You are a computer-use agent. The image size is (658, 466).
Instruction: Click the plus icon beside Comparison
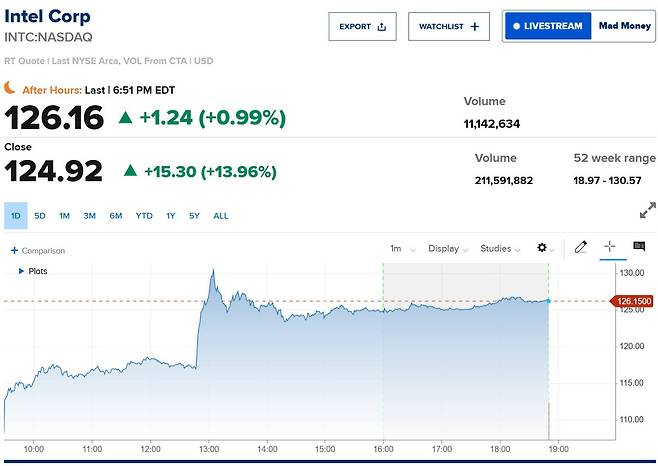[14, 250]
